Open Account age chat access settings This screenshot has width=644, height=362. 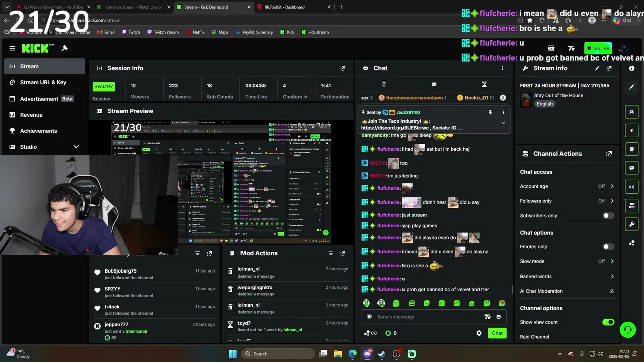click(567, 186)
